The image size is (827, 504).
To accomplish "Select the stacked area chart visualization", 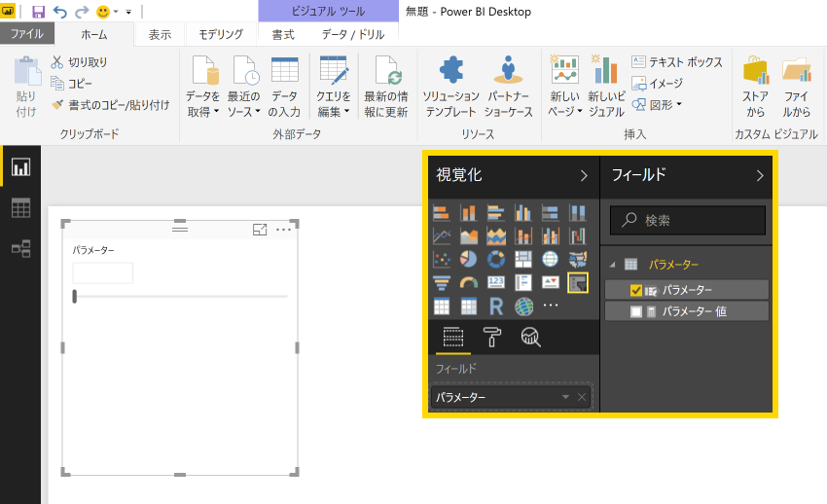I will click(x=496, y=236).
